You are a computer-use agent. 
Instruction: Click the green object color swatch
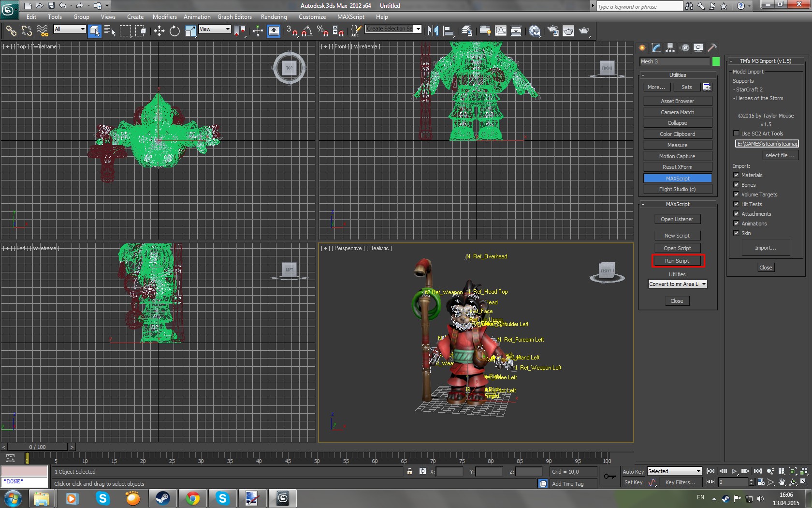pyautogui.click(x=716, y=61)
